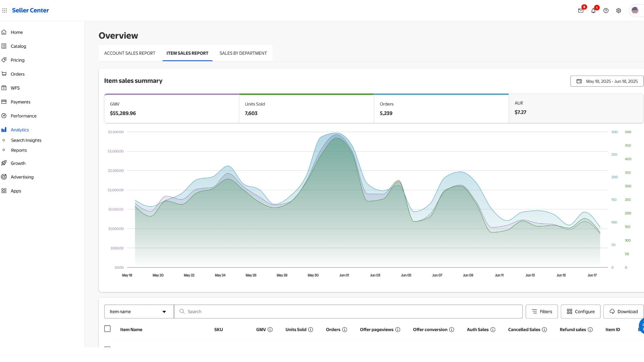
Task: Click the Seller Center logo link
Action: [30, 10]
